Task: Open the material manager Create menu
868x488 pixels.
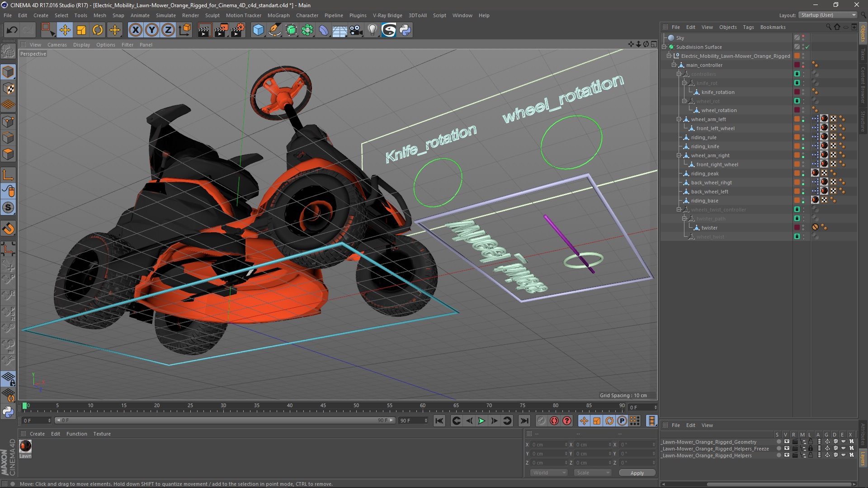Action: (37, 434)
